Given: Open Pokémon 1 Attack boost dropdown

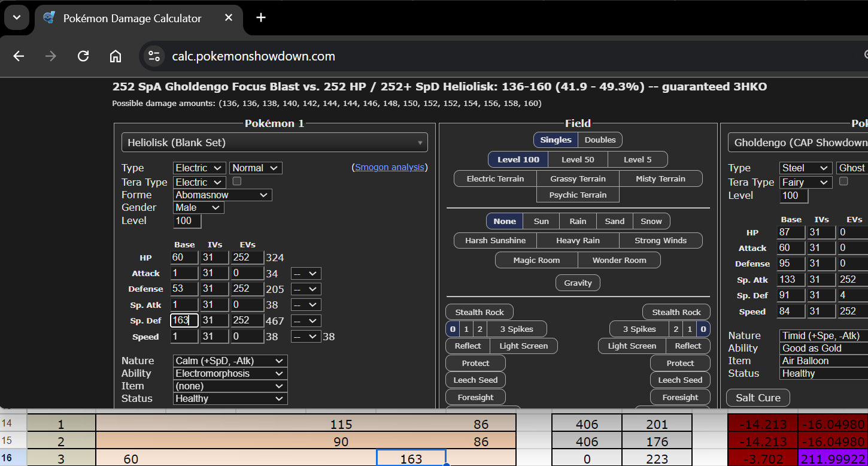Looking at the screenshot, I should (x=306, y=274).
